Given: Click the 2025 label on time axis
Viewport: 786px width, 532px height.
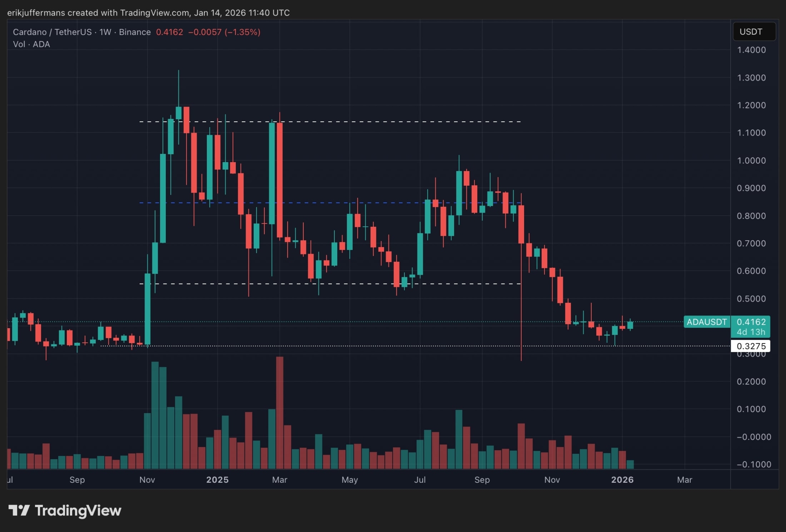Looking at the screenshot, I should coord(217,479).
